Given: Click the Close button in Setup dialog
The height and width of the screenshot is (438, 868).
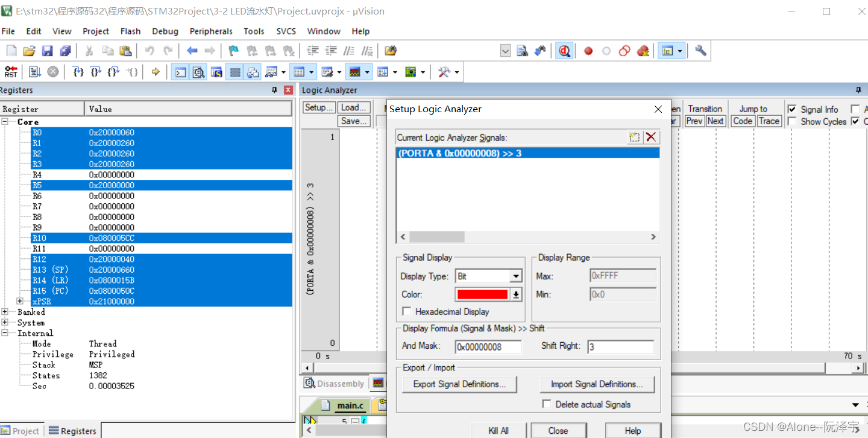Looking at the screenshot, I should click(558, 431).
